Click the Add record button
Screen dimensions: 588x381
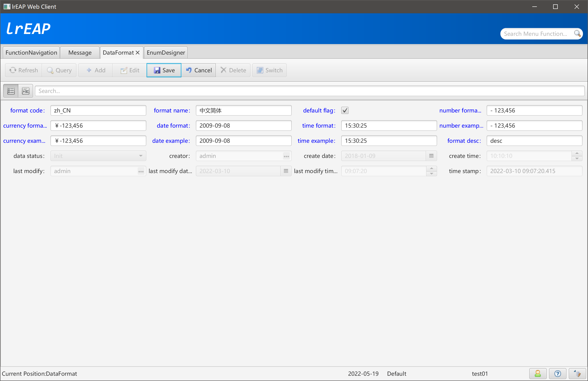96,70
